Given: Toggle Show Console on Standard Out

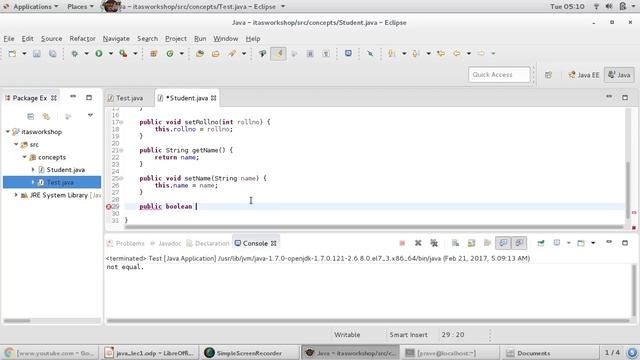Looking at the screenshot, I should (x=503, y=243).
